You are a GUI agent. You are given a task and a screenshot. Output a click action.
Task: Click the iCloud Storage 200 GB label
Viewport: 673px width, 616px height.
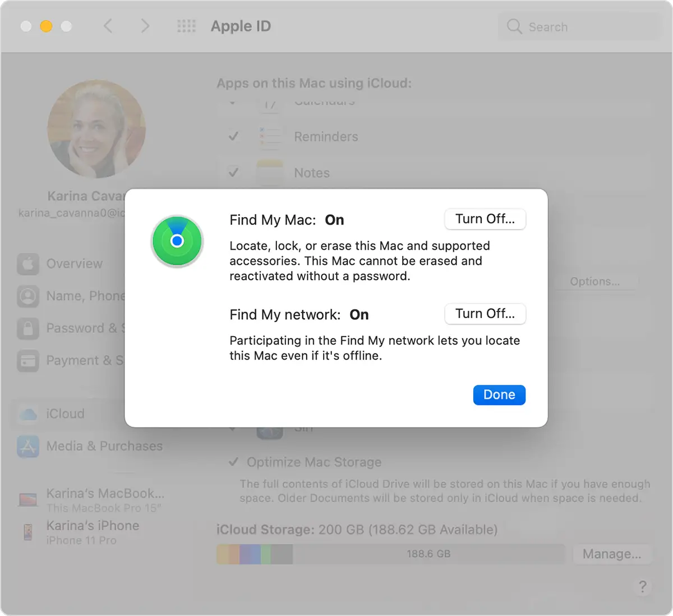357,530
